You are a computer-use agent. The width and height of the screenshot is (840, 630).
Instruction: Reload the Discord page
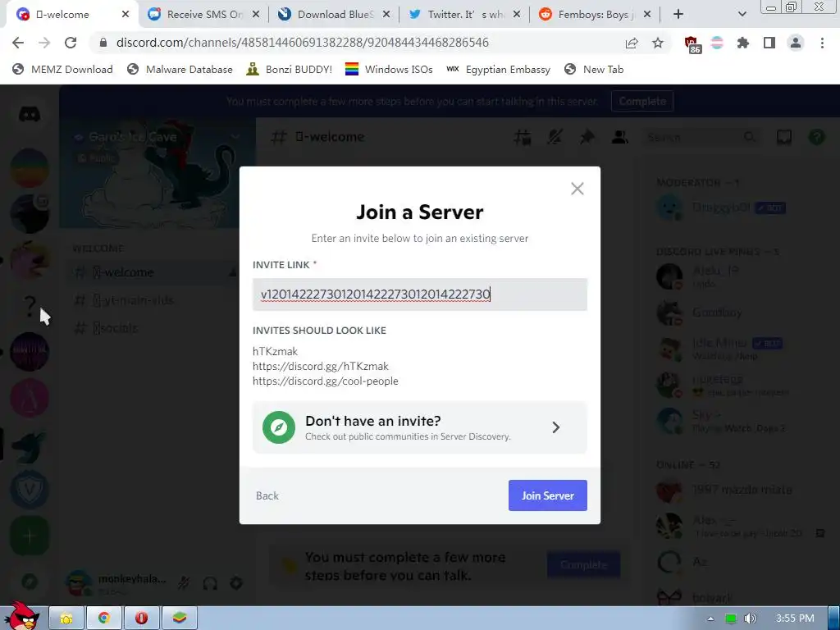71,43
